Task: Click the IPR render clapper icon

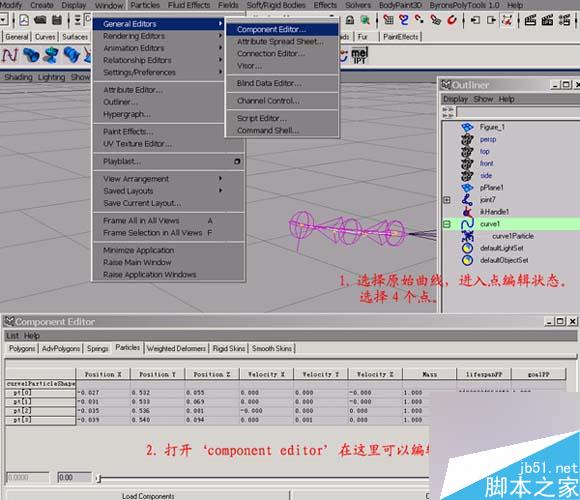Action: click(x=547, y=20)
